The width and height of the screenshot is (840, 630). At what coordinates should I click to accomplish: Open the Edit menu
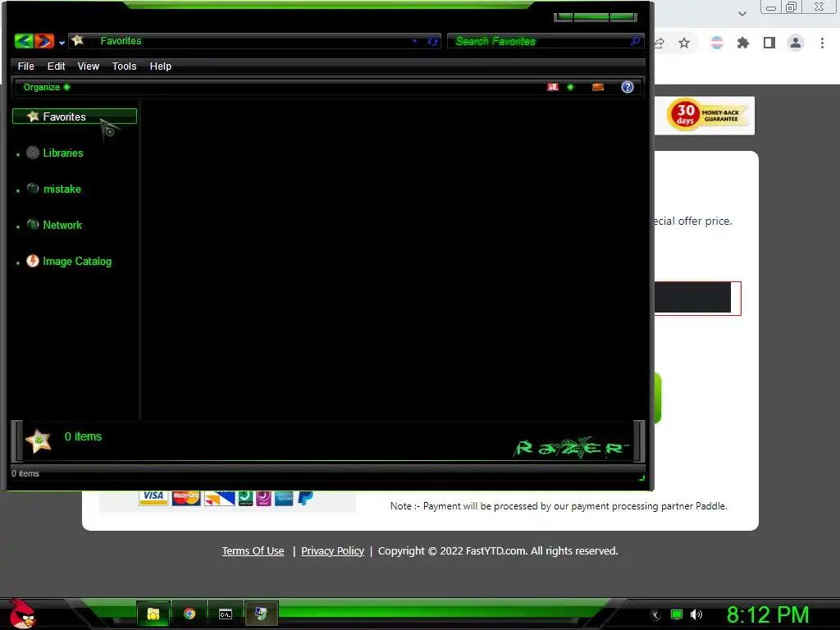point(56,66)
